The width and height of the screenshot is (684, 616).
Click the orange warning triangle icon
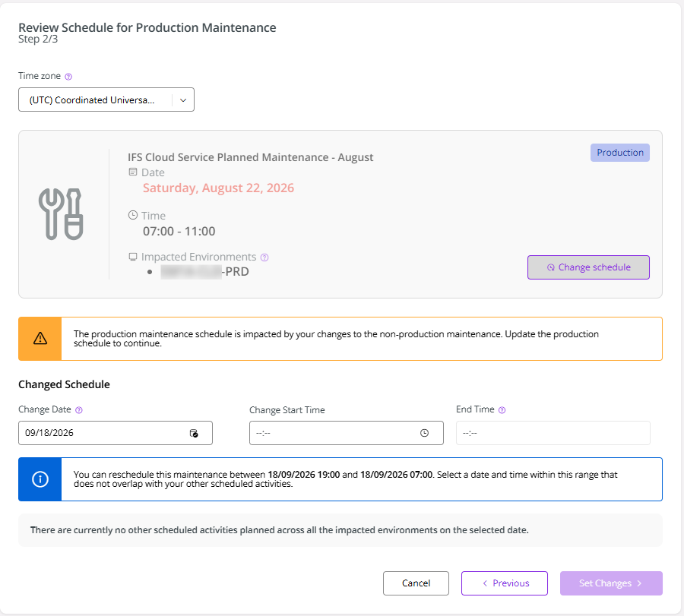[40, 338]
